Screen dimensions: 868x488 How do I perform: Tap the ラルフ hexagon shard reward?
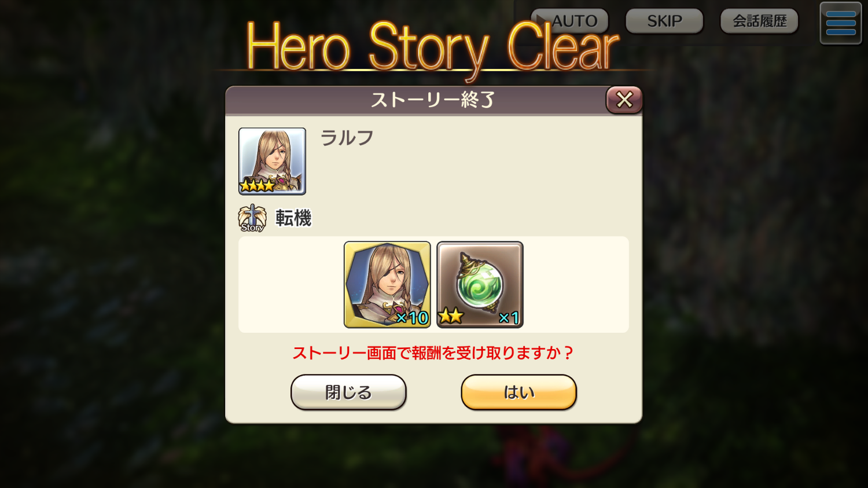[387, 285]
